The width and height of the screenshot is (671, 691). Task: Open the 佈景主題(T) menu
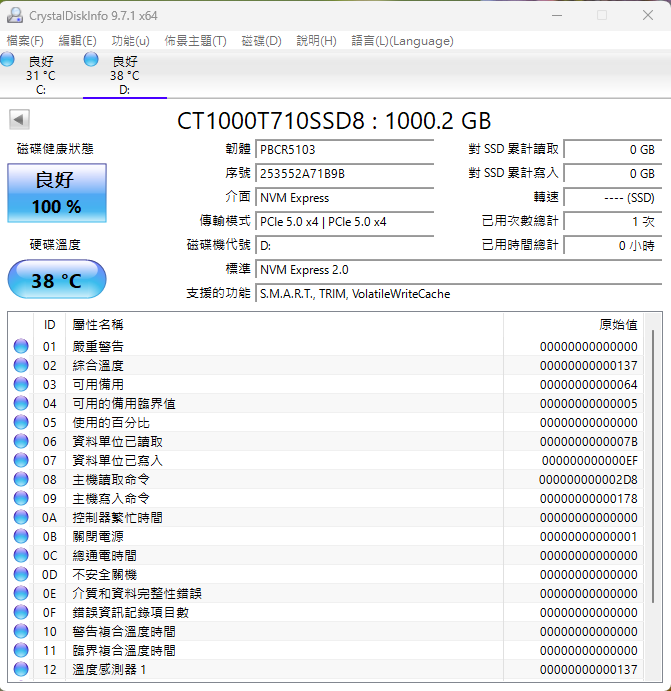(195, 41)
